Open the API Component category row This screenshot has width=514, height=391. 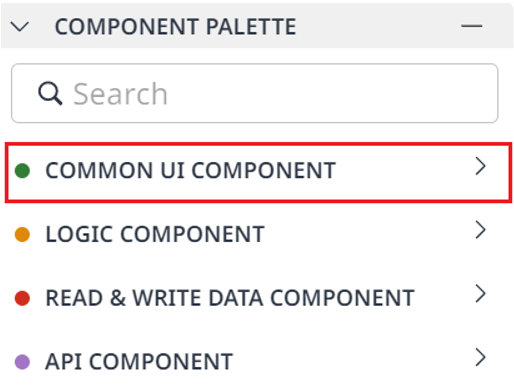coord(257,362)
